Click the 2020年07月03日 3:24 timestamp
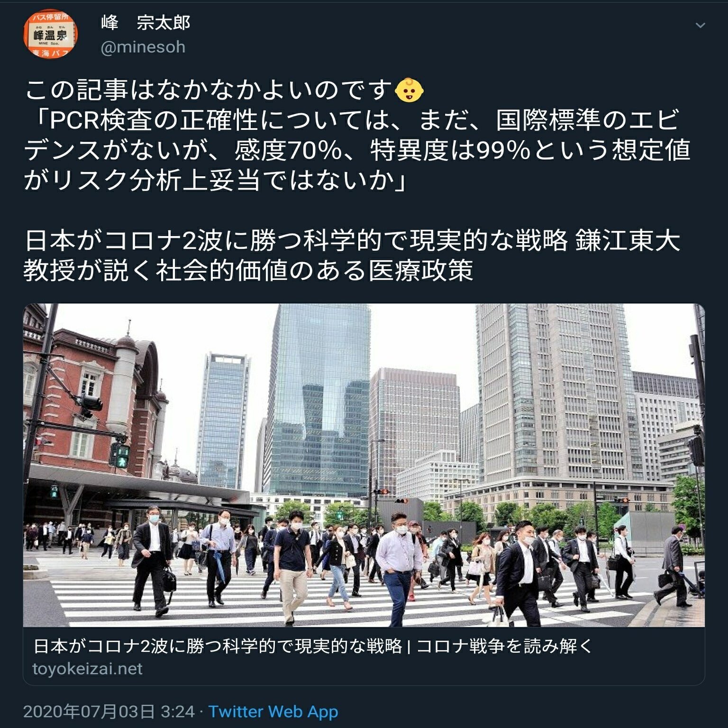The height and width of the screenshot is (728, 728). click(109, 711)
